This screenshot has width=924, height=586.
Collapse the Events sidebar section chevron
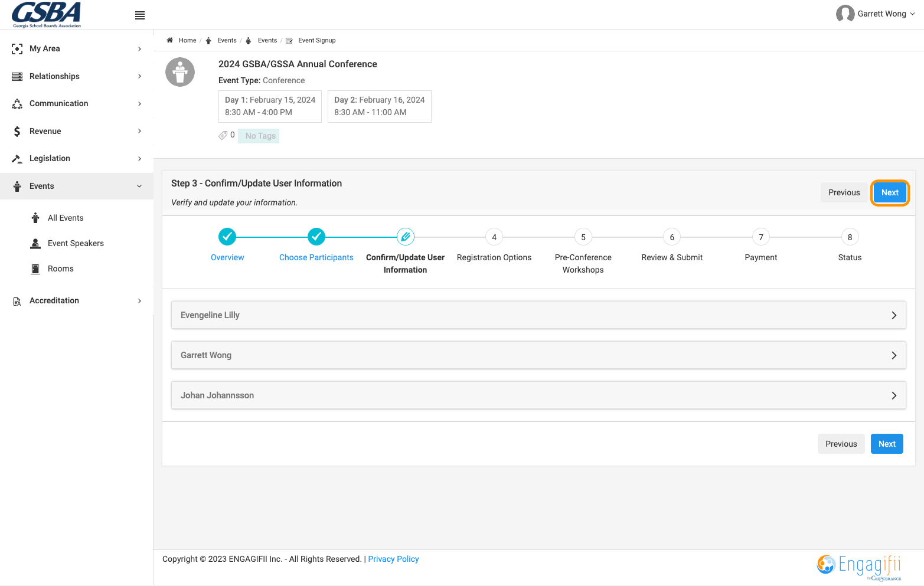(139, 186)
